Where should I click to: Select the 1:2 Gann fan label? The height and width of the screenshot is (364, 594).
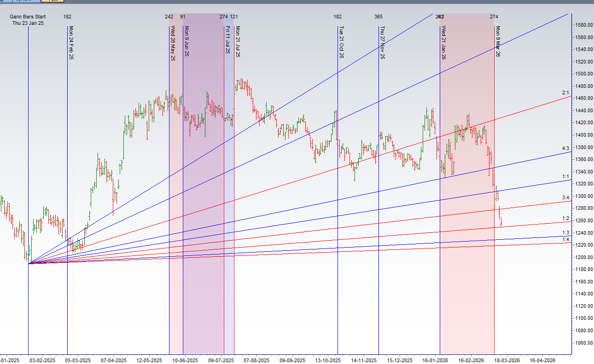(565, 219)
